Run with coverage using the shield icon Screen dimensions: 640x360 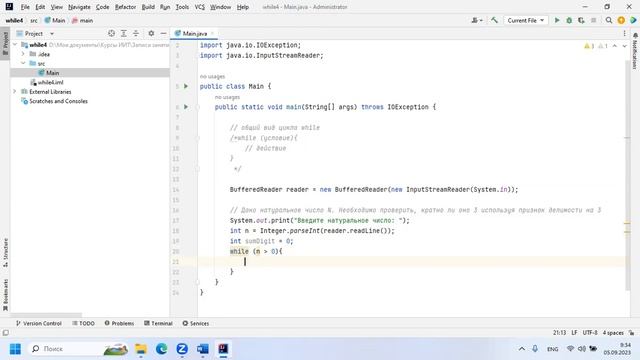[x=581, y=20]
